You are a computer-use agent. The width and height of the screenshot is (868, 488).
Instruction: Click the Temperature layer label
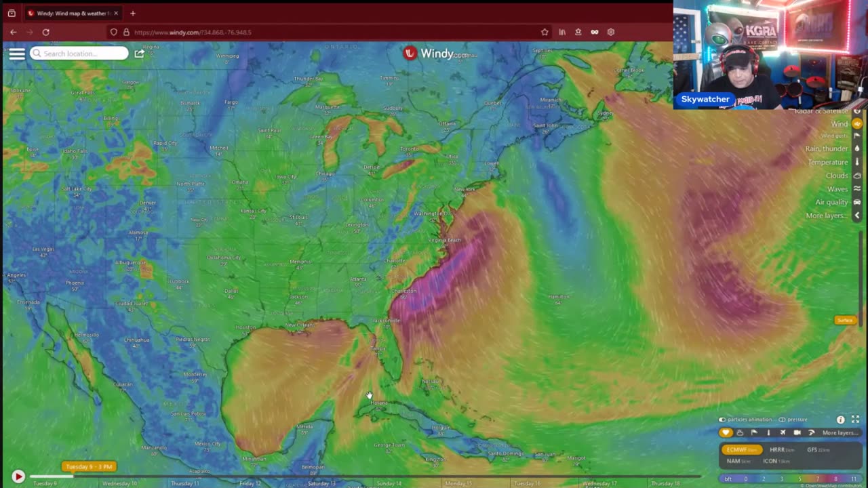[x=828, y=162]
